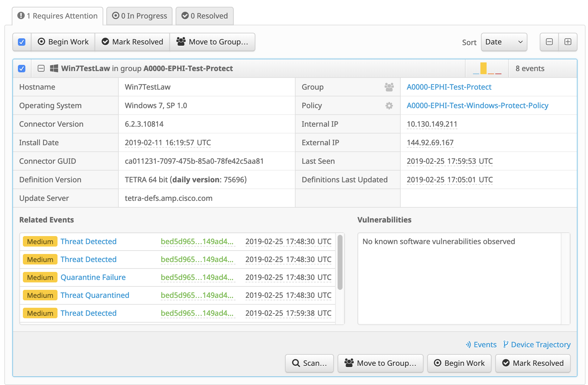Viewport: 588px width, 385px height.
Task: Click the top toolbar Begin Work button
Action: tap(63, 42)
